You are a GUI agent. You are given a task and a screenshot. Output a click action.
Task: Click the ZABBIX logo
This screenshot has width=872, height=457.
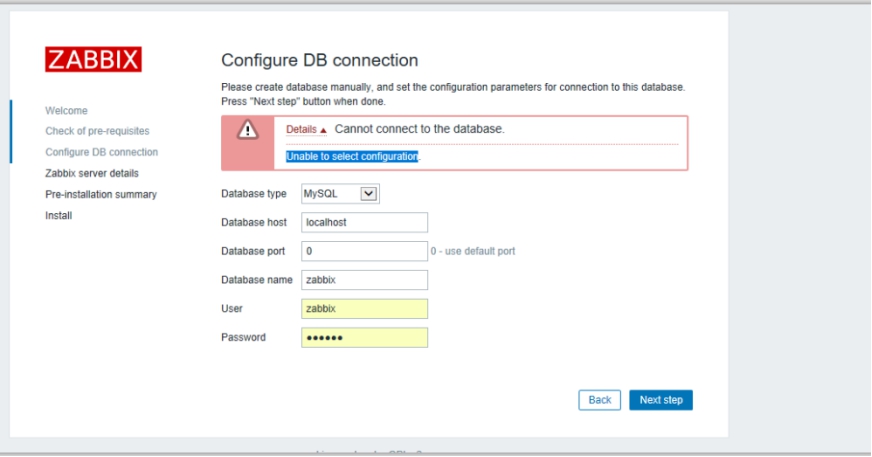(x=93, y=59)
